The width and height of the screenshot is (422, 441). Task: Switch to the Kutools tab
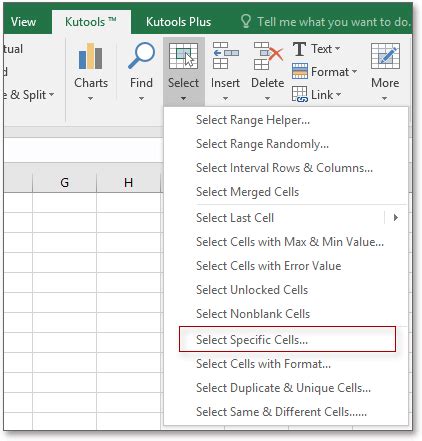pos(91,22)
